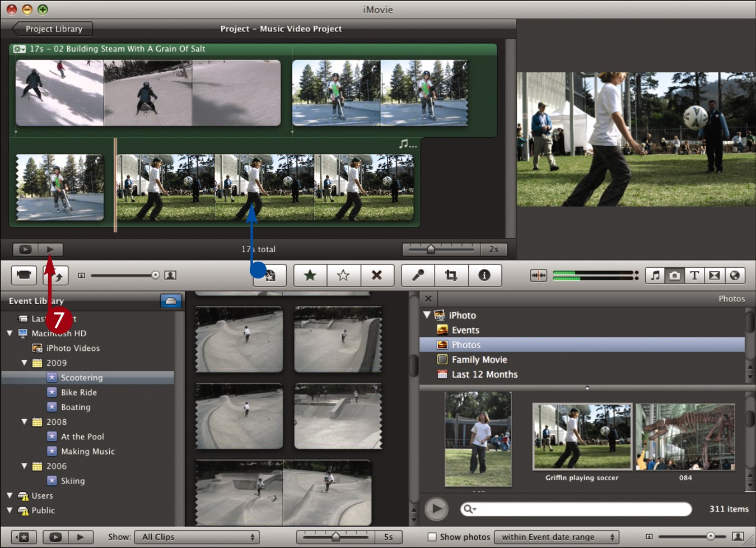756x548 pixels.
Task: Go back to Project Library
Action: pos(52,29)
